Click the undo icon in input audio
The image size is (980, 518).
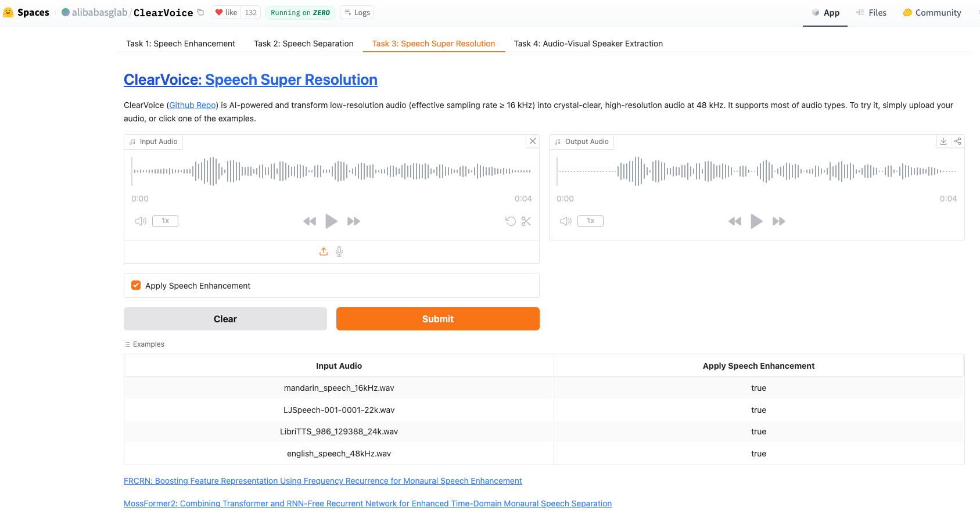(x=511, y=221)
